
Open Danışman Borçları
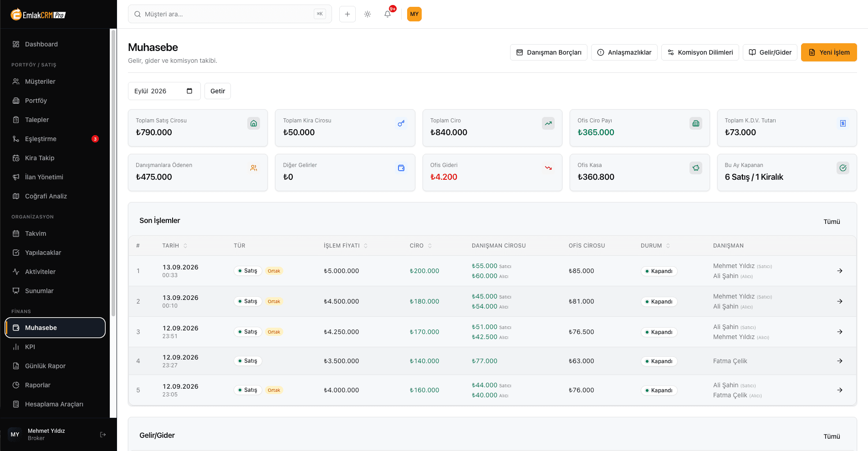click(549, 52)
